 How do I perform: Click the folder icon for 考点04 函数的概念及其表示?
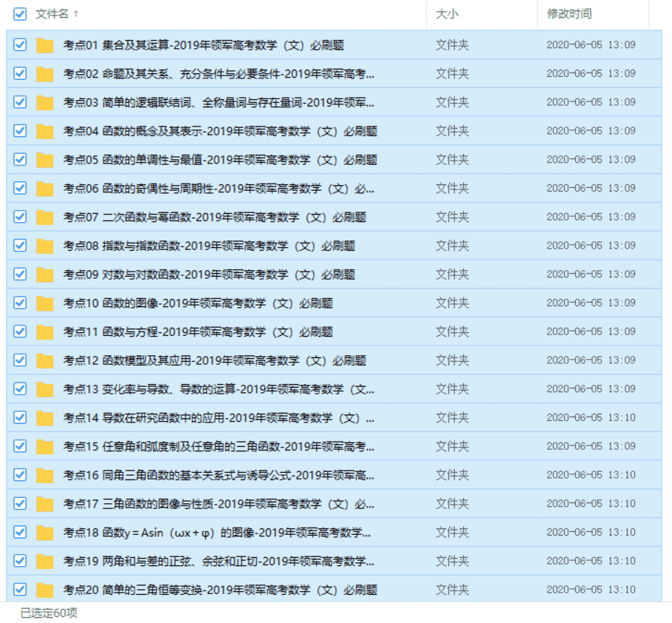[45, 132]
